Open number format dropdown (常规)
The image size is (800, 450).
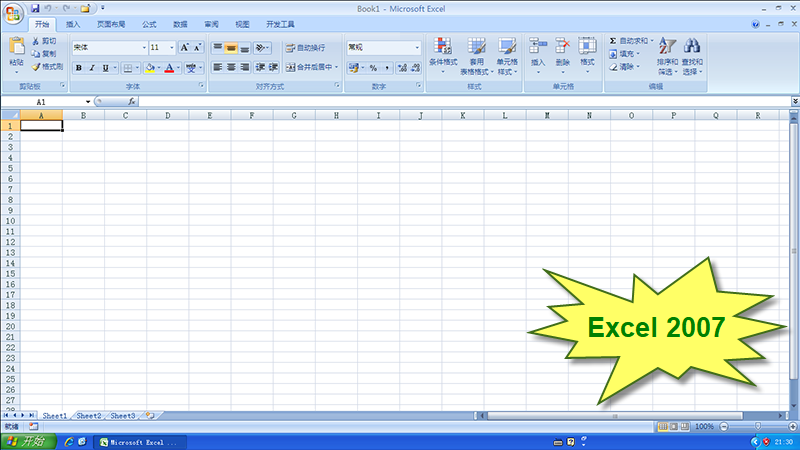point(417,47)
